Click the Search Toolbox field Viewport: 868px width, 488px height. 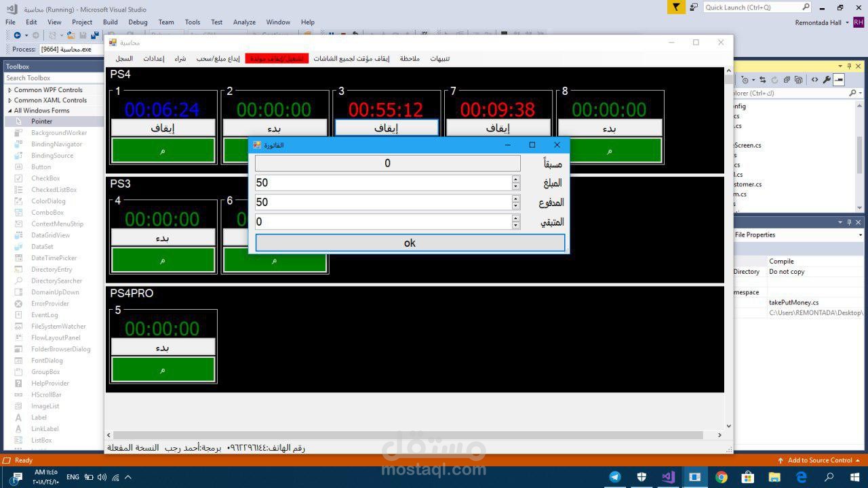[54, 78]
